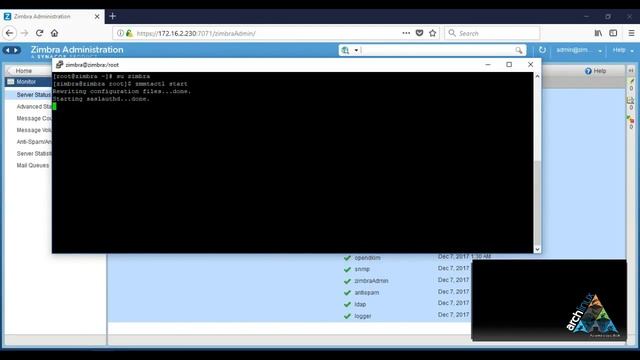The height and width of the screenshot is (360, 640).
Task: Show site information for the address
Action: [120, 33]
